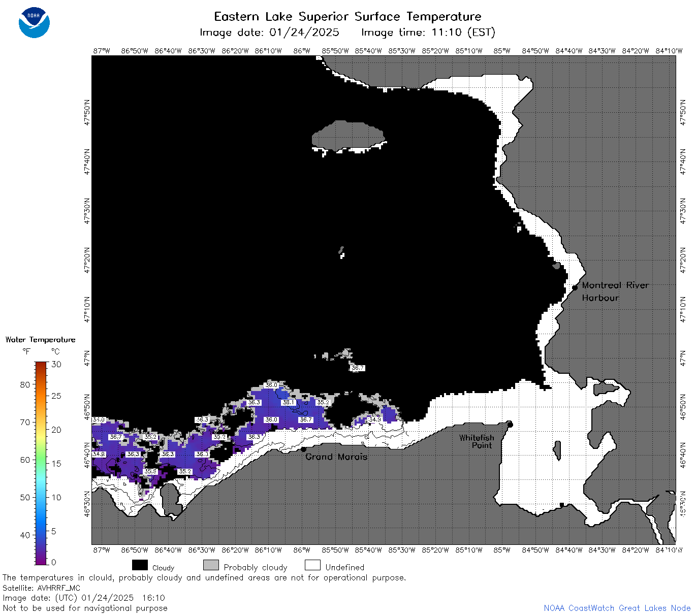696x616 pixels.
Task: Click the Eastern Lake Superior Surface Temperature title
Action: click(347, 17)
